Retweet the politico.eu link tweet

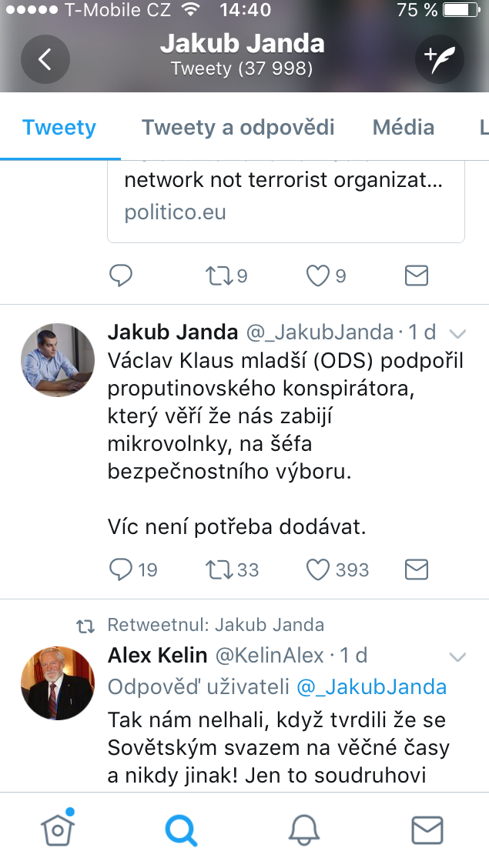tap(219, 275)
